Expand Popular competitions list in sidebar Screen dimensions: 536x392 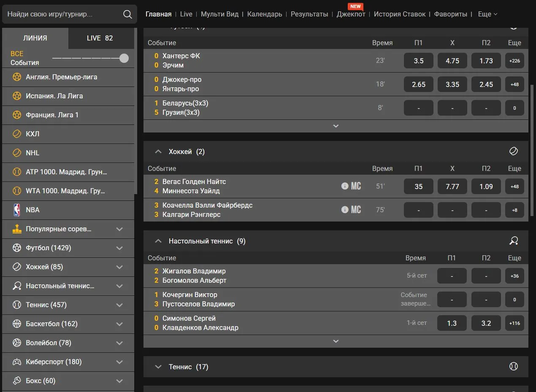(x=119, y=229)
